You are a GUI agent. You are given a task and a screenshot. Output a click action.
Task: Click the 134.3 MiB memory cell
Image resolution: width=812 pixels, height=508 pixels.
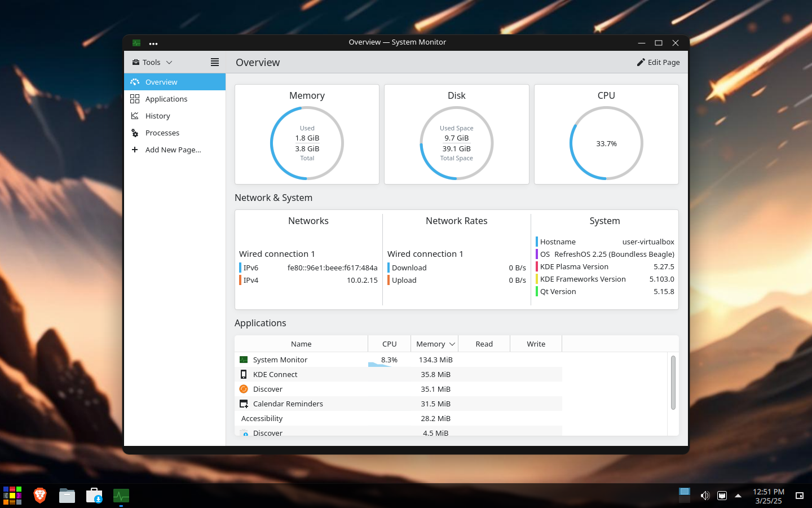click(x=436, y=360)
